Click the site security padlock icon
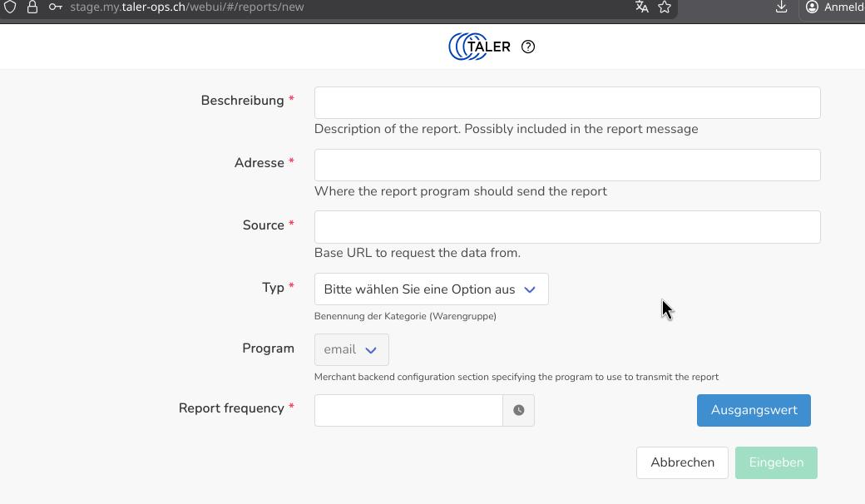865x504 pixels. [x=32, y=7]
